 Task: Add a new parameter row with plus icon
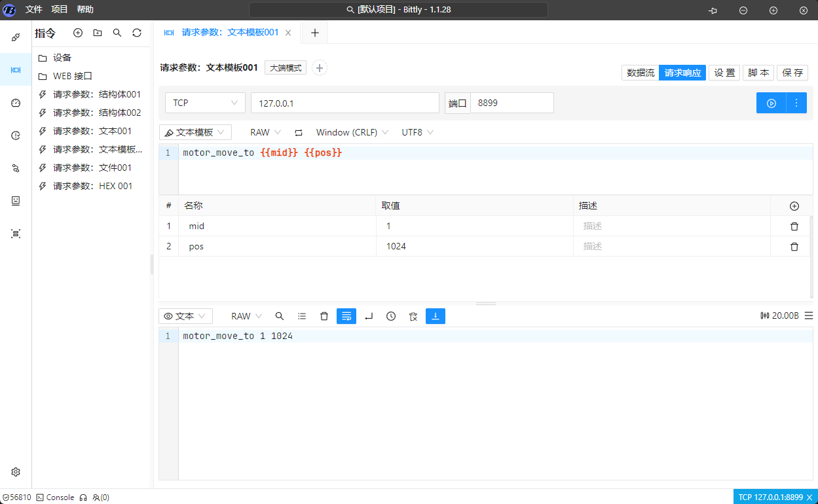794,206
